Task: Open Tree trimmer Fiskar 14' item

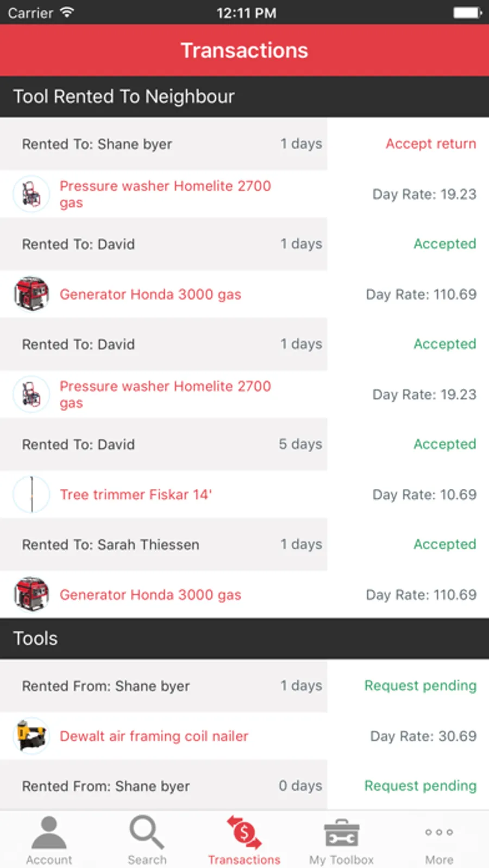Action: (136, 494)
